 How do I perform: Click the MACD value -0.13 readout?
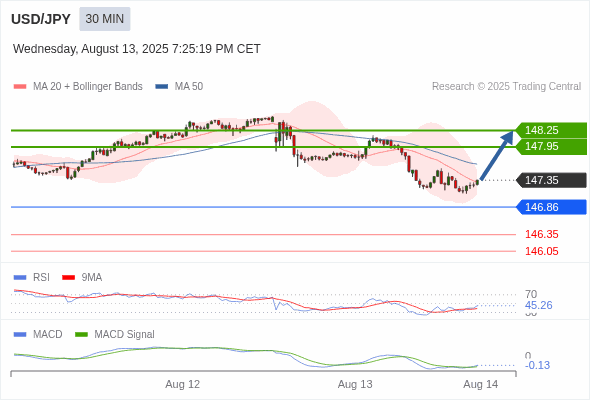tap(537, 365)
